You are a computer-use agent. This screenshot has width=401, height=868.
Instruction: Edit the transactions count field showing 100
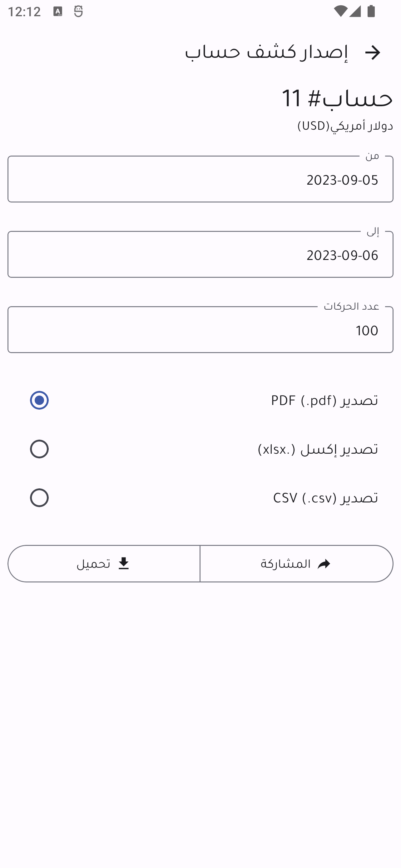(200, 330)
